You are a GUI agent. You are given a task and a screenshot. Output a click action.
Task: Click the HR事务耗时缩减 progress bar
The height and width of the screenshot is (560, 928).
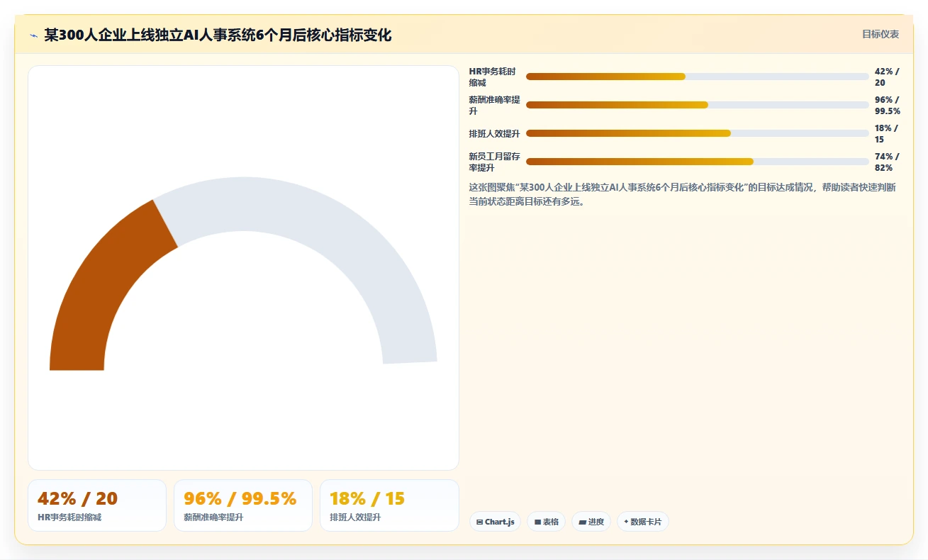698,77
